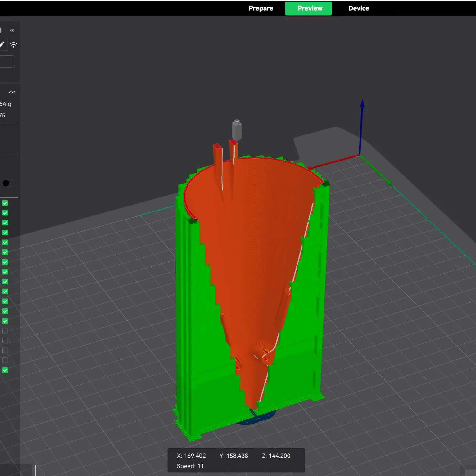The width and height of the screenshot is (476, 476).
Task: Click the green Preview button
Action: 309,8
